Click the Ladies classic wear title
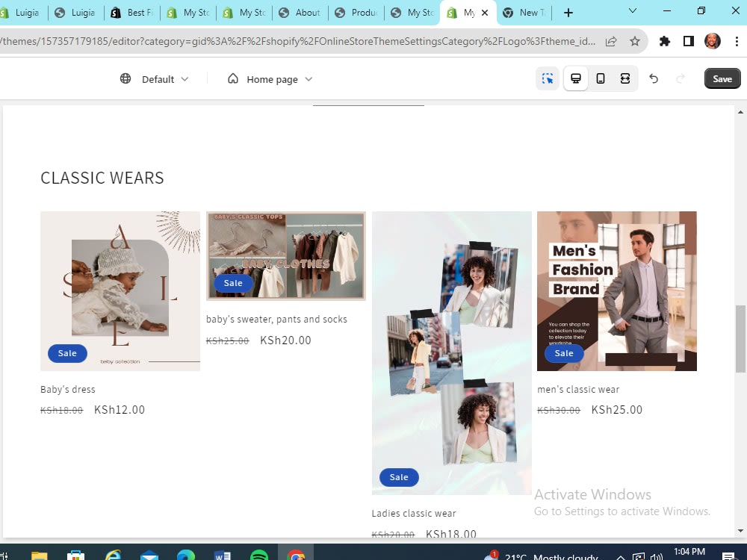Image resolution: width=747 pixels, height=560 pixels. pos(414,514)
